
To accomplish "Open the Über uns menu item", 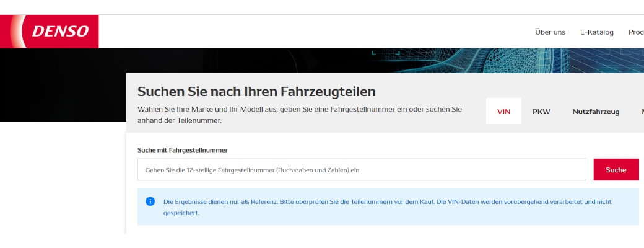I will [x=550, y=32].
